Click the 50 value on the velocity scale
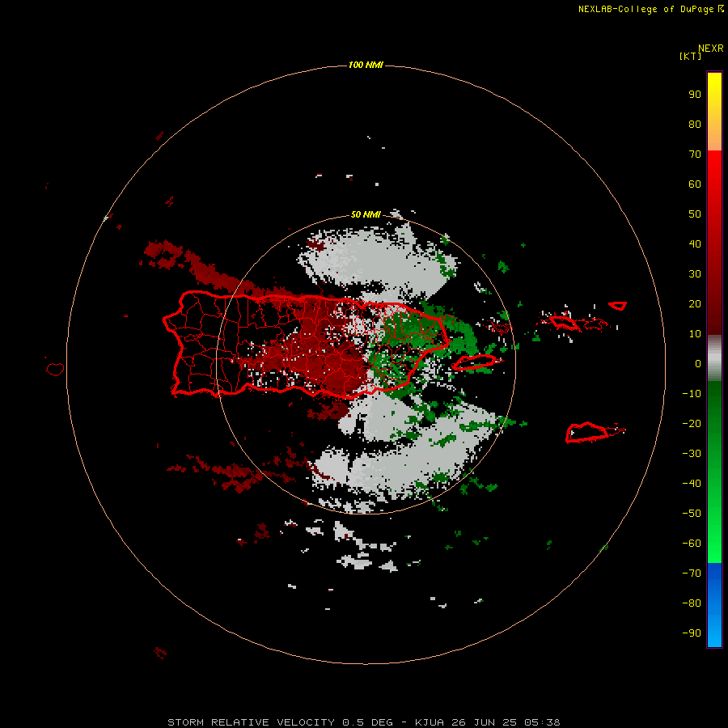 [695, 214]
